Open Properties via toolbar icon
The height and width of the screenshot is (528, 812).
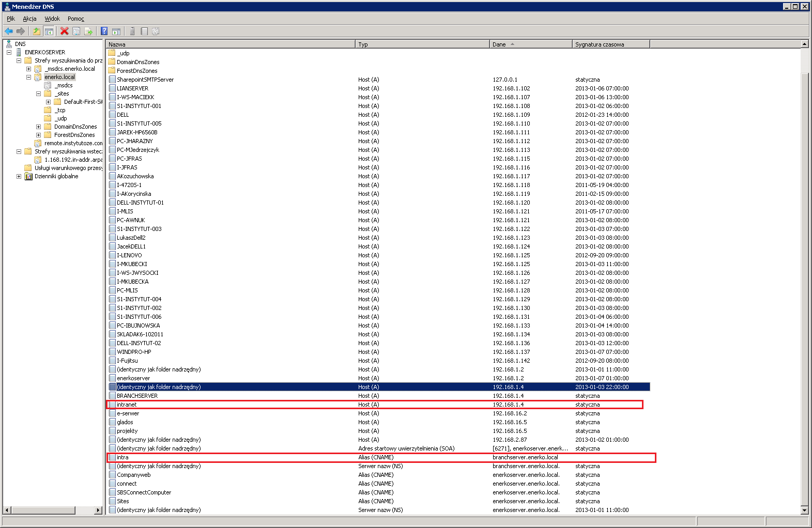[x=76, y=32]
